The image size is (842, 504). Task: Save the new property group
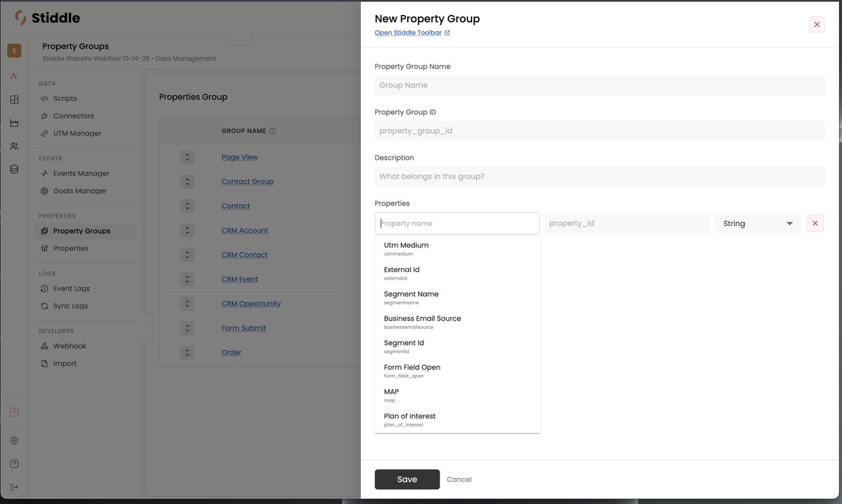click(407, 479)
